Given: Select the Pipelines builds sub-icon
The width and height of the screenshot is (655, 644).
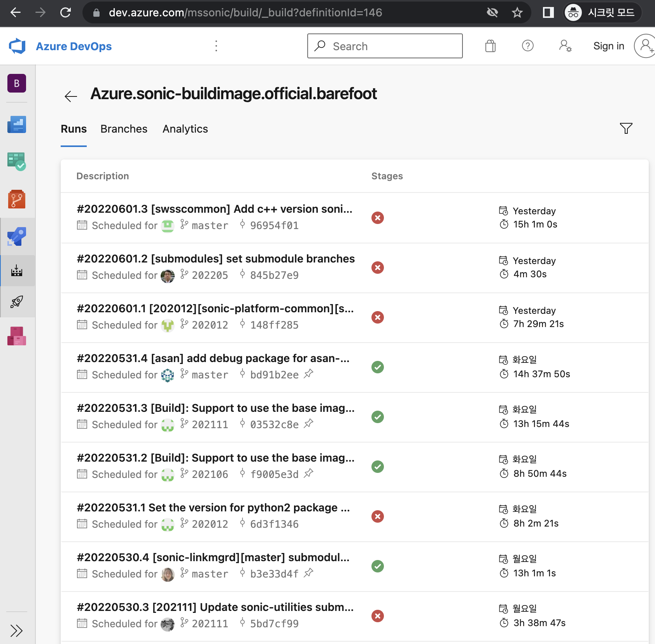Looking at the screenshot, I should 17,271.
